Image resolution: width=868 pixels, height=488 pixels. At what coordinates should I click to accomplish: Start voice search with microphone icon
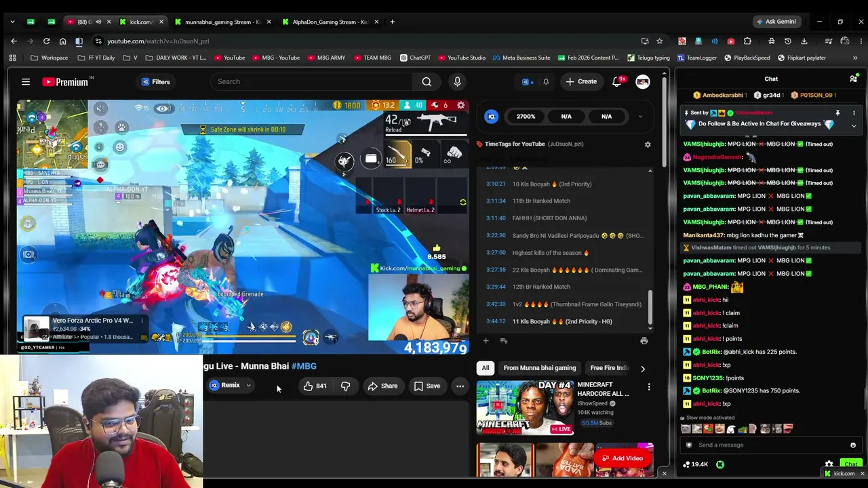[457, 81]
